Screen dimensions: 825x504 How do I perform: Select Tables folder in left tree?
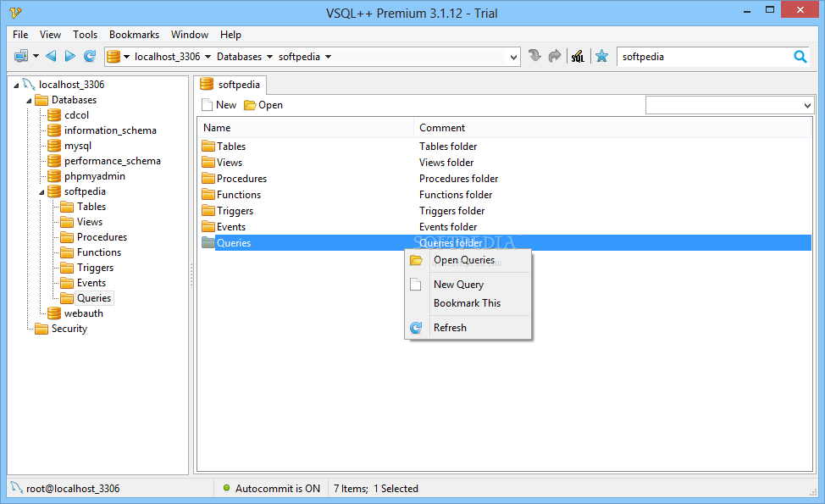91,207
